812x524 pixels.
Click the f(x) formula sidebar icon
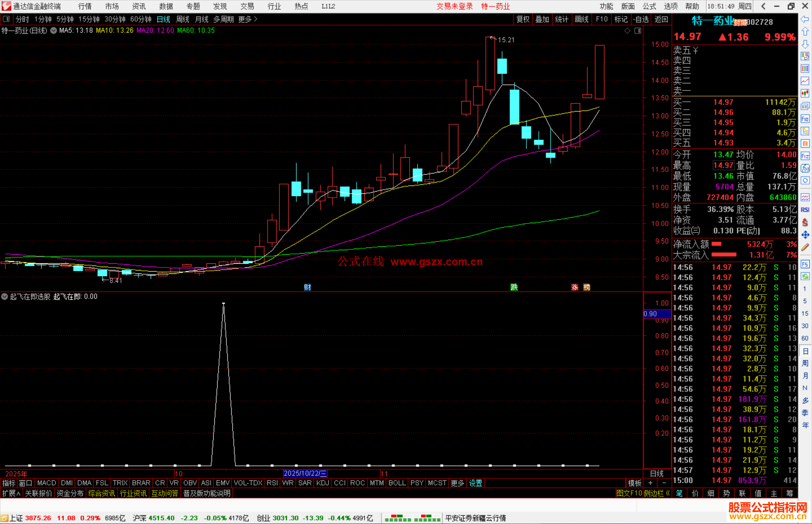coord(805,168)
